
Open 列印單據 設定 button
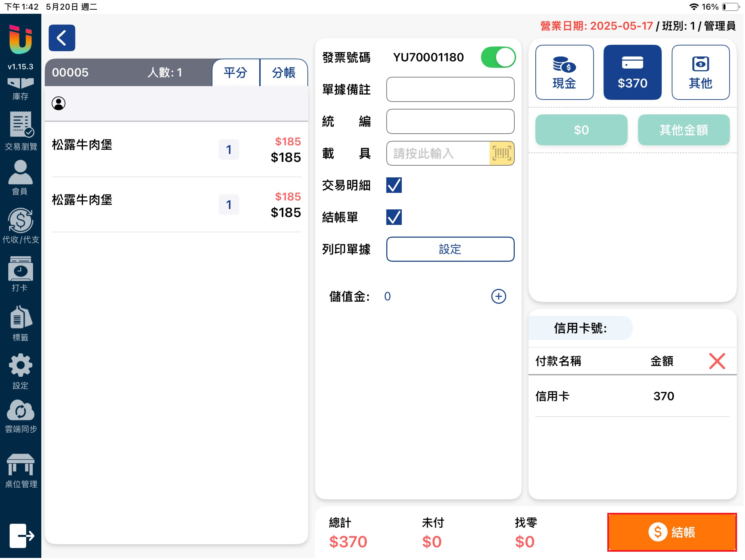450,249
